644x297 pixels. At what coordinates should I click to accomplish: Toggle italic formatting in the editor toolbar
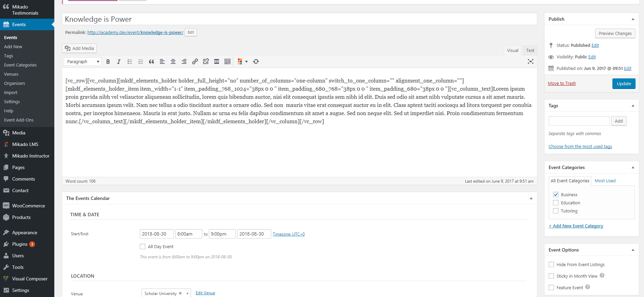click(x=118, y=61)
